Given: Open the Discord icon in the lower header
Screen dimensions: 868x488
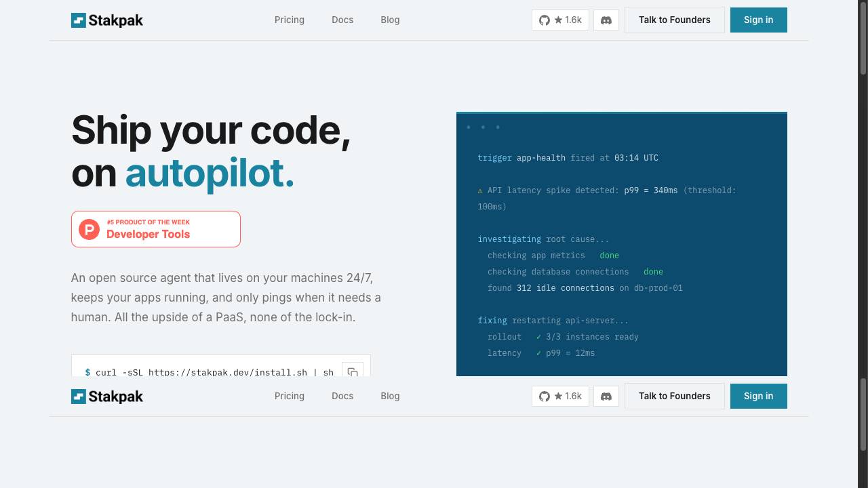Looking at the screenshot, I should (606, 396).
